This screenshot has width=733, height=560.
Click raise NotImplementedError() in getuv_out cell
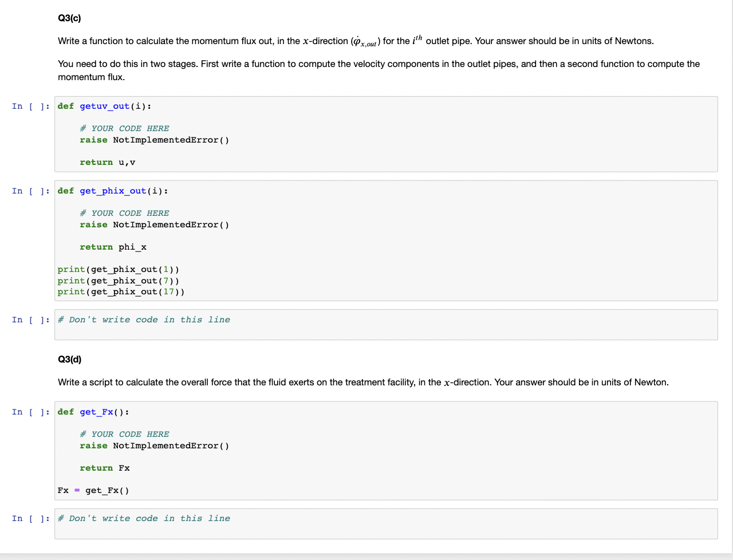(154, 140)
